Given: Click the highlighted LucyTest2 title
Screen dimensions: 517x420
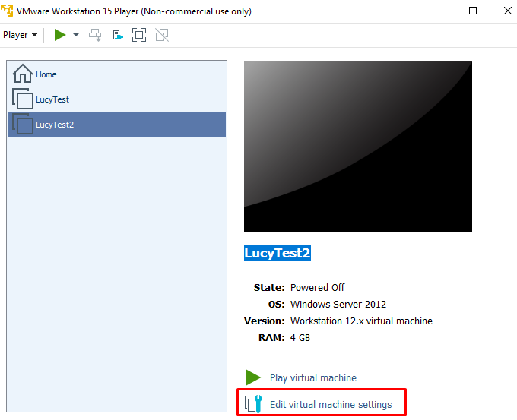Looking at the screenshot, I should point(278,253).
